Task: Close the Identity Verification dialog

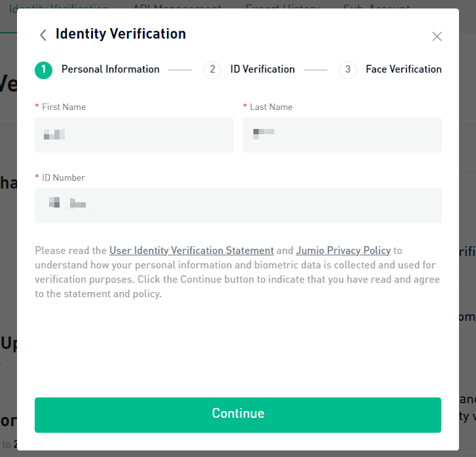Action: 437,37
